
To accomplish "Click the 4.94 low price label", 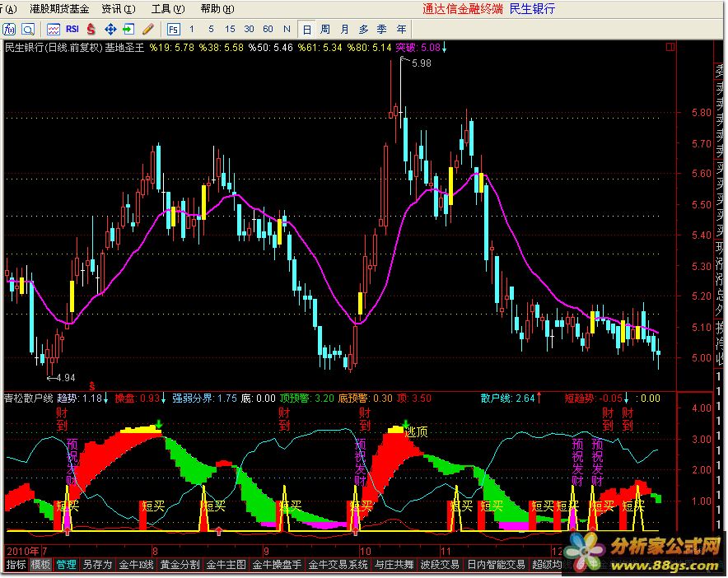I will 65,378.
